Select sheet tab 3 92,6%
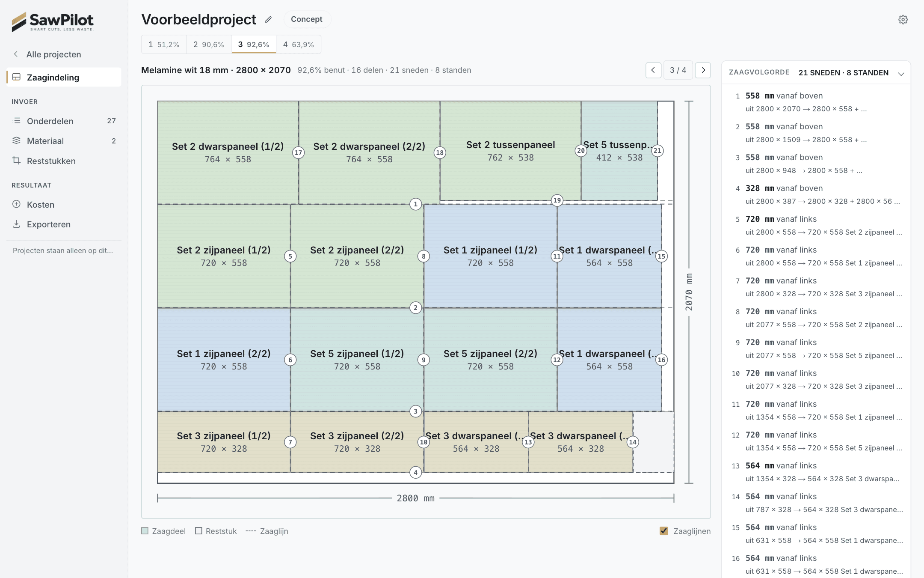 [x=254, y=45]
